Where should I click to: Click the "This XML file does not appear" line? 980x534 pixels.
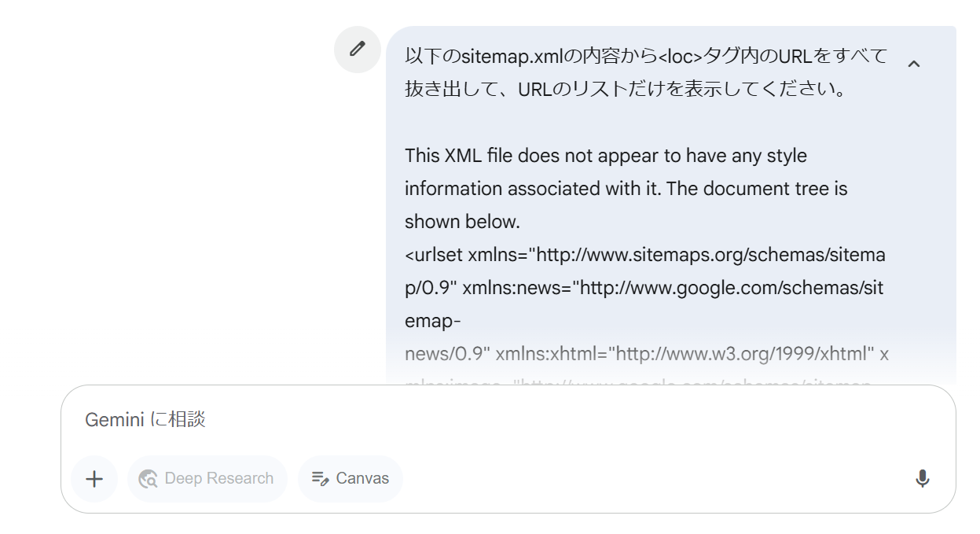(605, 156)
